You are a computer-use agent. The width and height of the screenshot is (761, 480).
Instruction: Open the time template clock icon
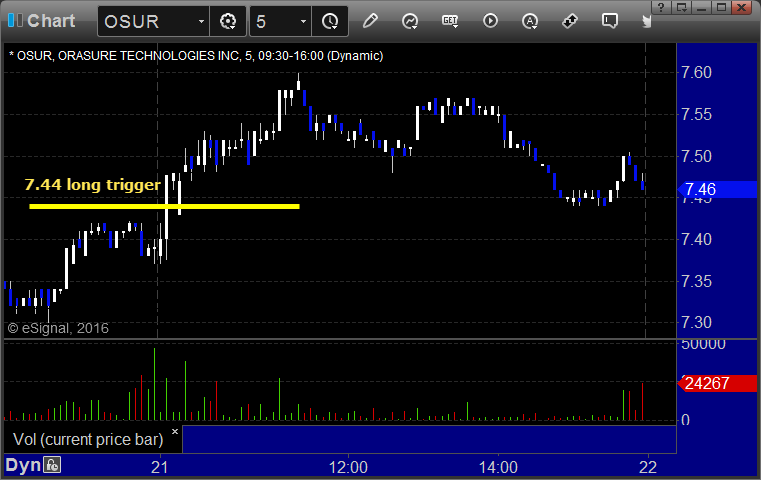point(330,21)
